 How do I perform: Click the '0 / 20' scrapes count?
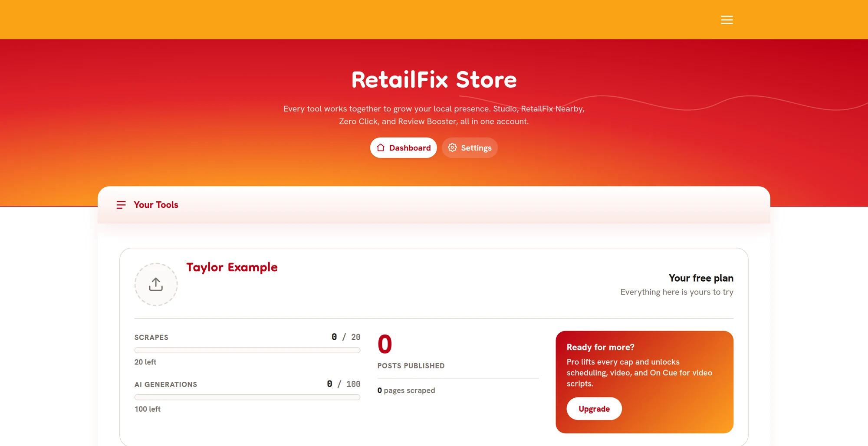point(346,337)
